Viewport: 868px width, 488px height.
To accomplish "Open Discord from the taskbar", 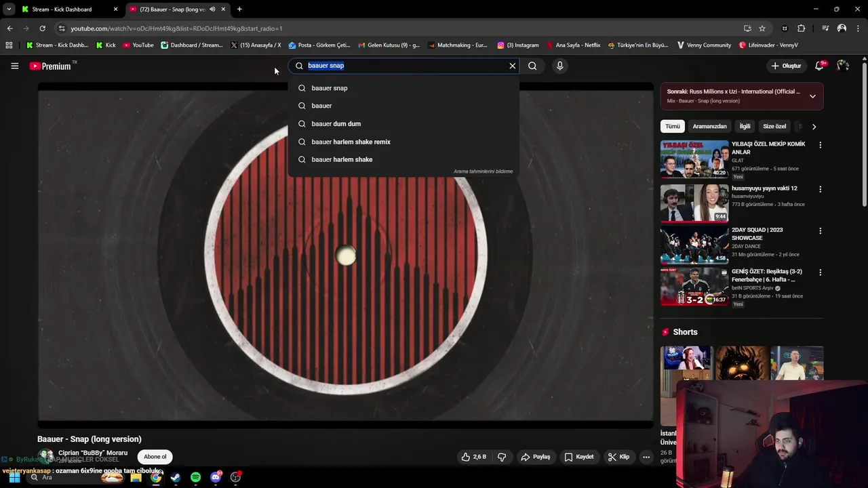I will [216, 477].
